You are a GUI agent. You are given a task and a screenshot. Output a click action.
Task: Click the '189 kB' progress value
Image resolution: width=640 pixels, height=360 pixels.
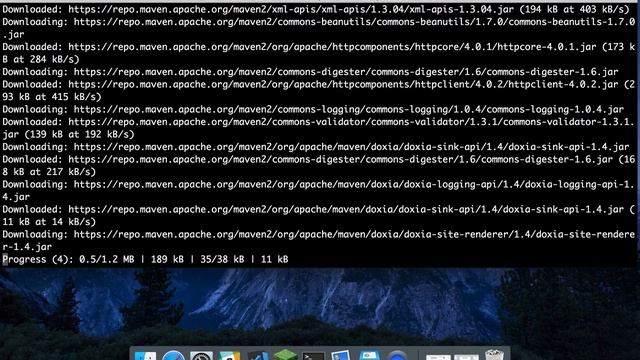(x=167, y=259)
